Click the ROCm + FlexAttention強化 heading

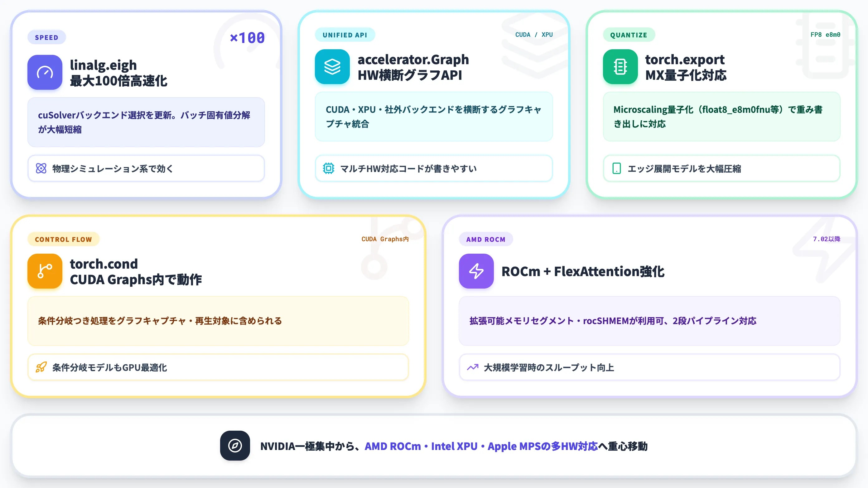click(583, 271)
